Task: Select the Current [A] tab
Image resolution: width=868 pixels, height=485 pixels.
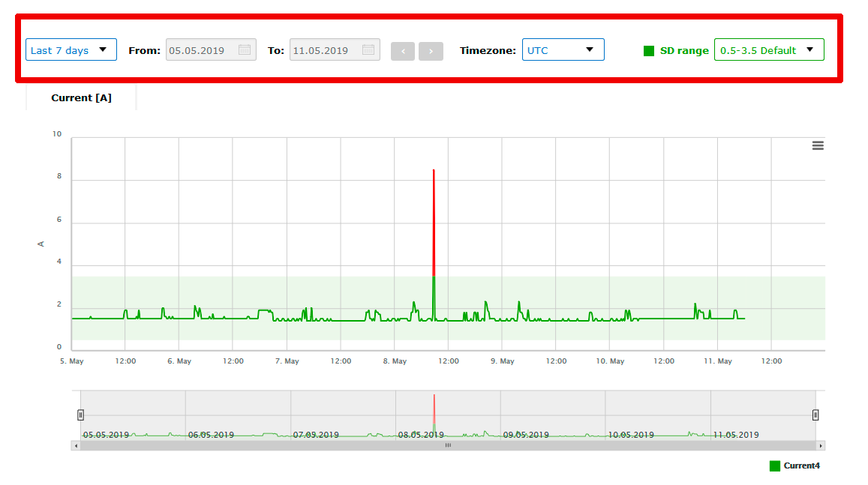Action: (x=81, y=98)
